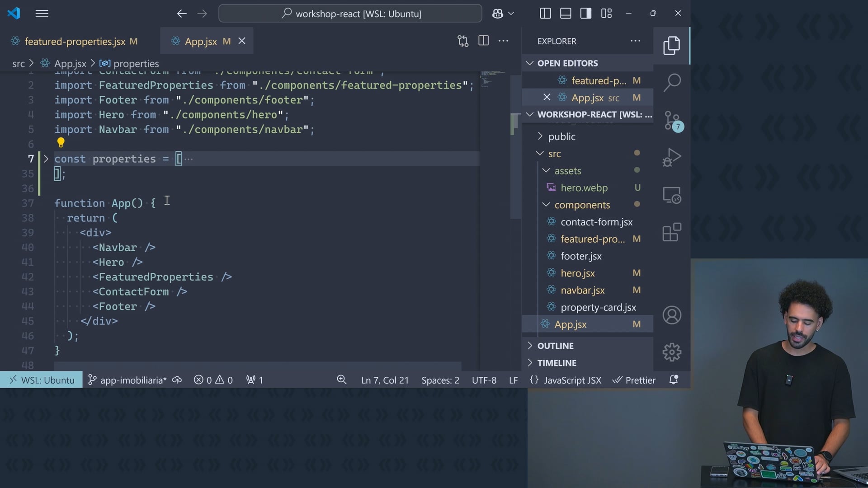Open the hamburger application menu
This screenshot has height=488, width=868.
point(42,14)
